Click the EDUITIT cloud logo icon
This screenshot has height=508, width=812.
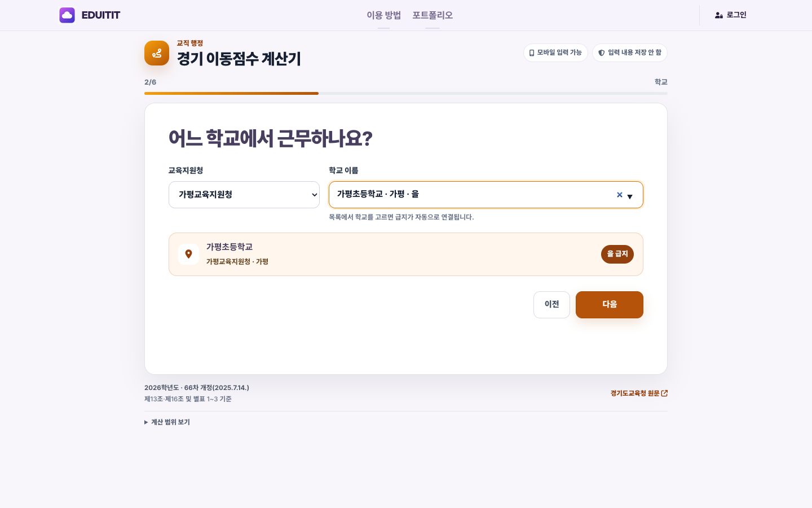[x=67, y=15]
